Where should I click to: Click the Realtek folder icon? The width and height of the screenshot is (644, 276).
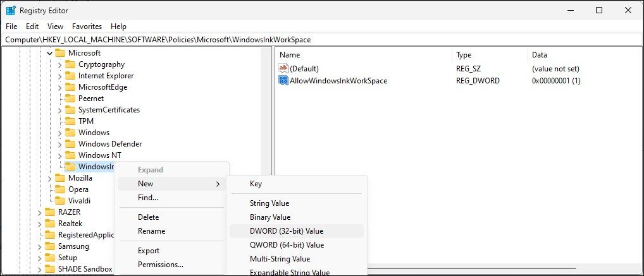click(50, 224)
